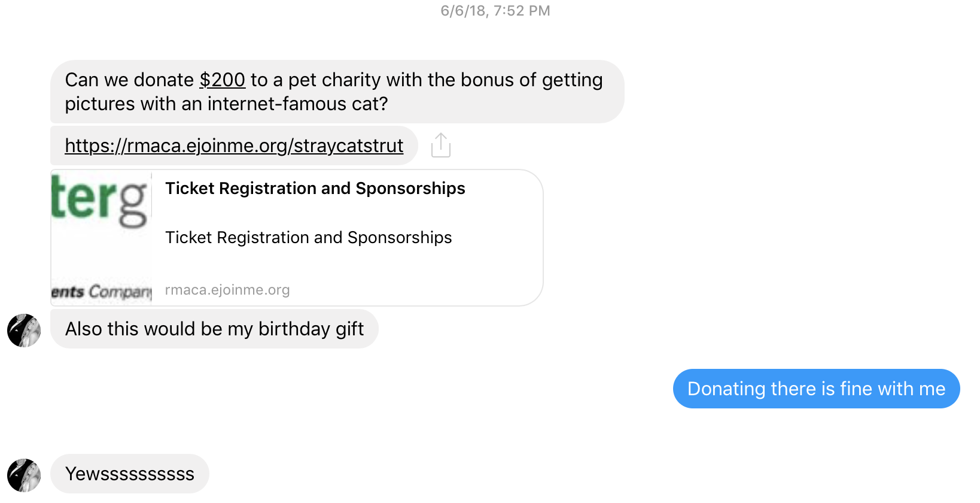
Task: Click the gray rmaca.ejoinme.org domain in the preview
Action: [x=227, y=290]
